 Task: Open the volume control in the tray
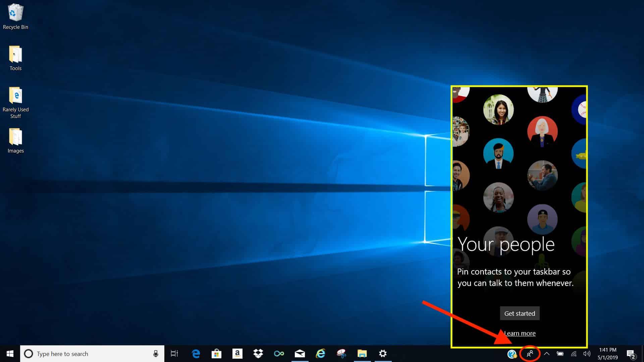[x=587, y=354]
